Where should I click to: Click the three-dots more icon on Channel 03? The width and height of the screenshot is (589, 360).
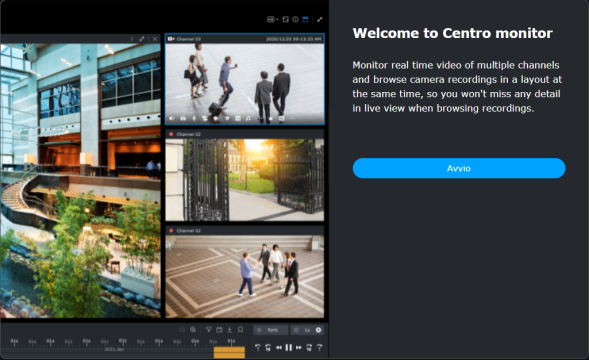coord(292,118)
